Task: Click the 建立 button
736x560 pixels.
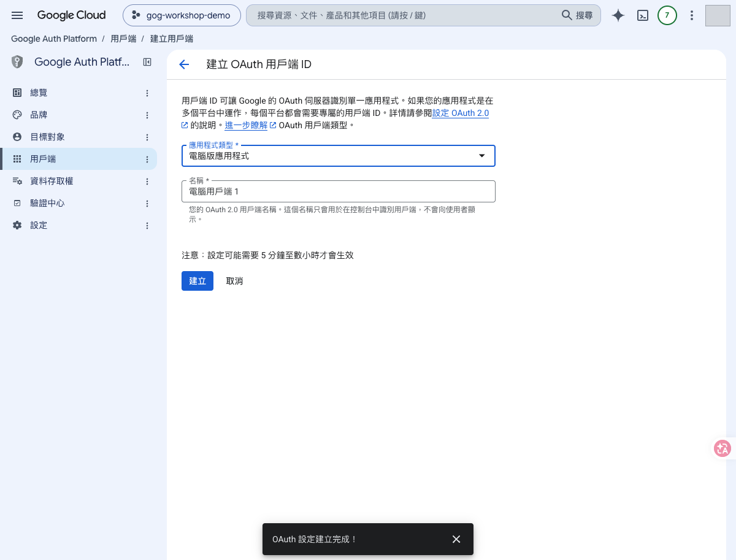Action: tap(197, 281)
